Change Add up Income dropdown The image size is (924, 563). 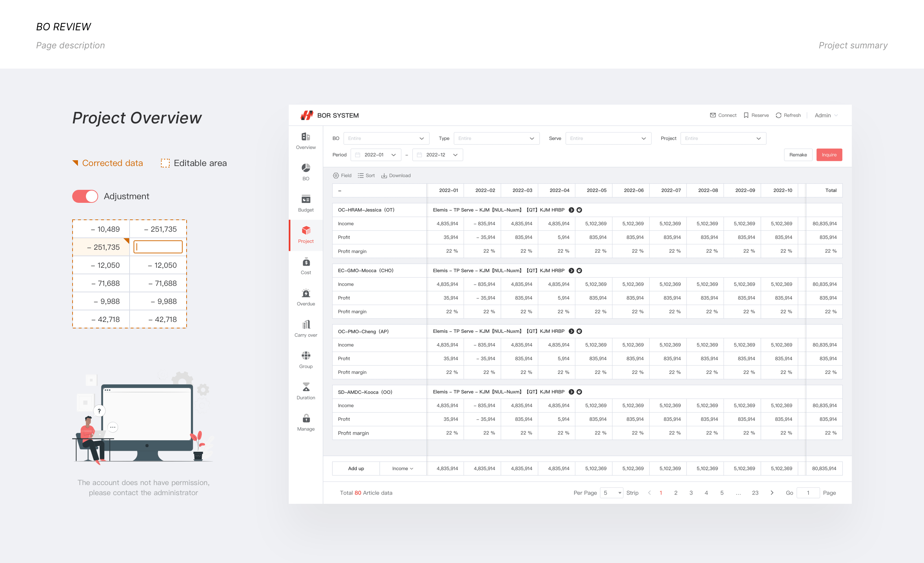click(403, 468)
